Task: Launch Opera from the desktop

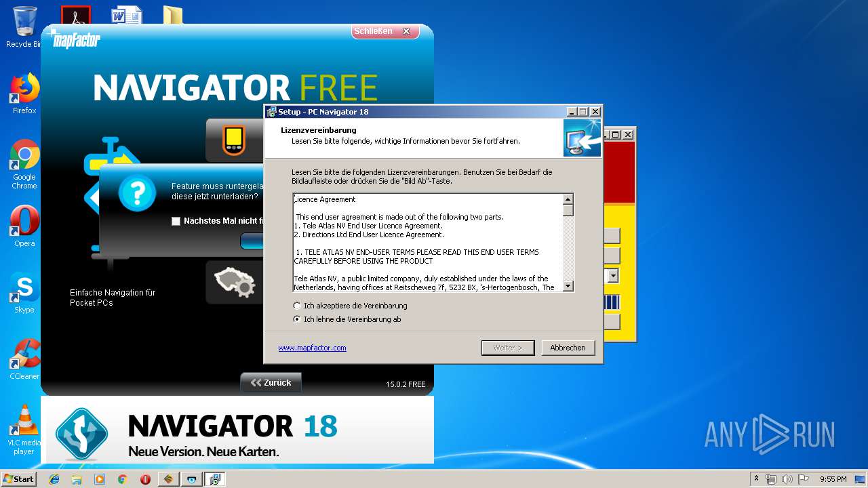Action: 24,226
